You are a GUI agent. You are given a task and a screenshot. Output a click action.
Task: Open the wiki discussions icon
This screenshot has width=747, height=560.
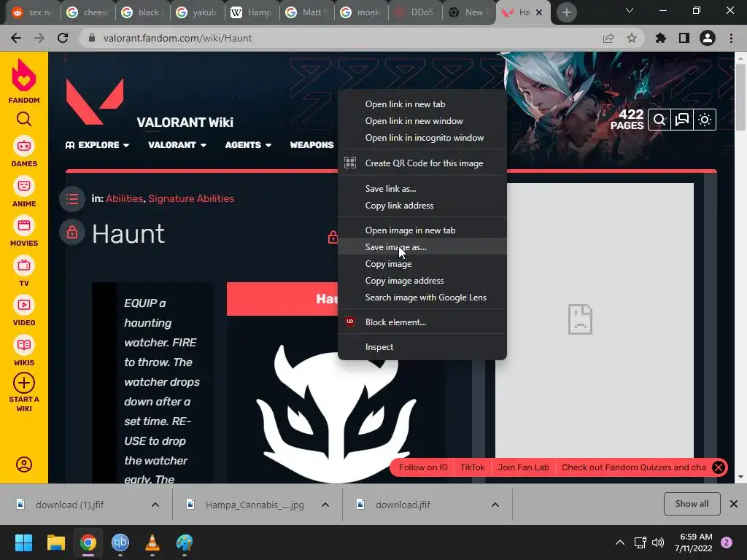[682, 120]
